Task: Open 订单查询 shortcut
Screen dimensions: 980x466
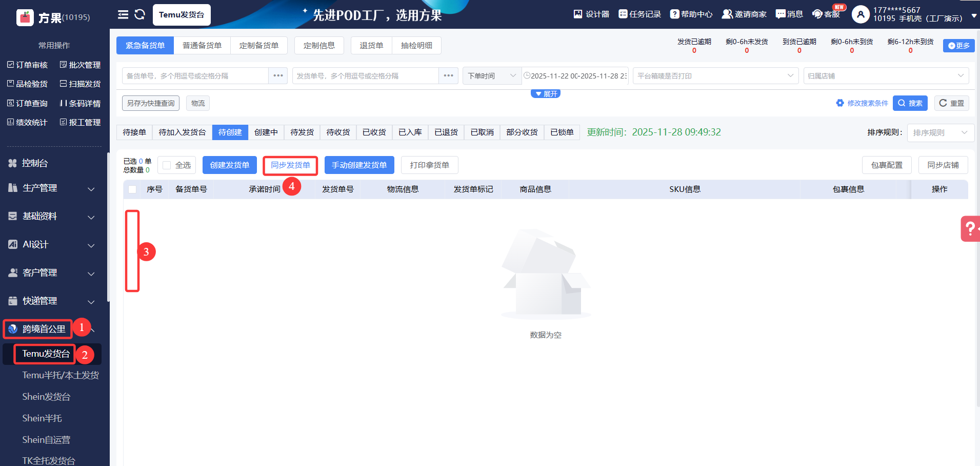Action: pyautogui.click(x=28, y=103)
